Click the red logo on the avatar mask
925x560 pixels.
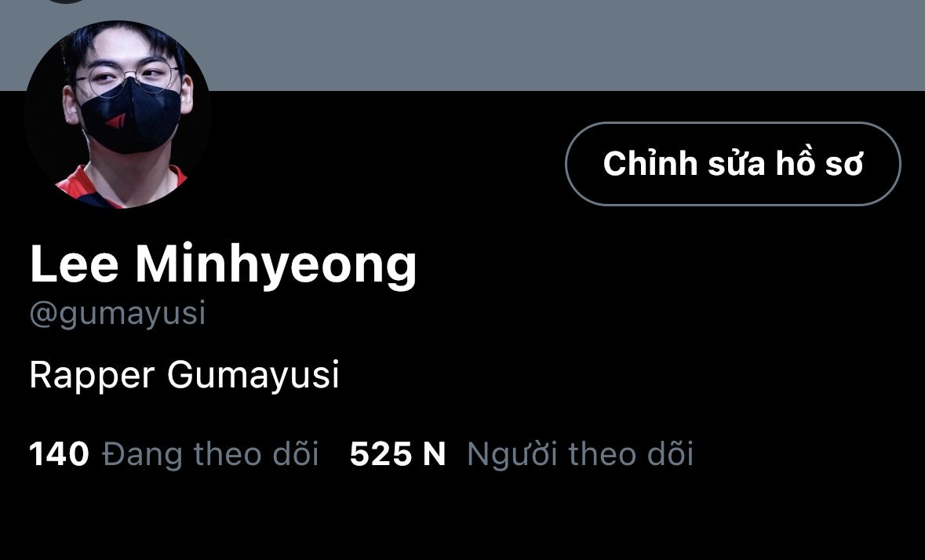point(115,122)
